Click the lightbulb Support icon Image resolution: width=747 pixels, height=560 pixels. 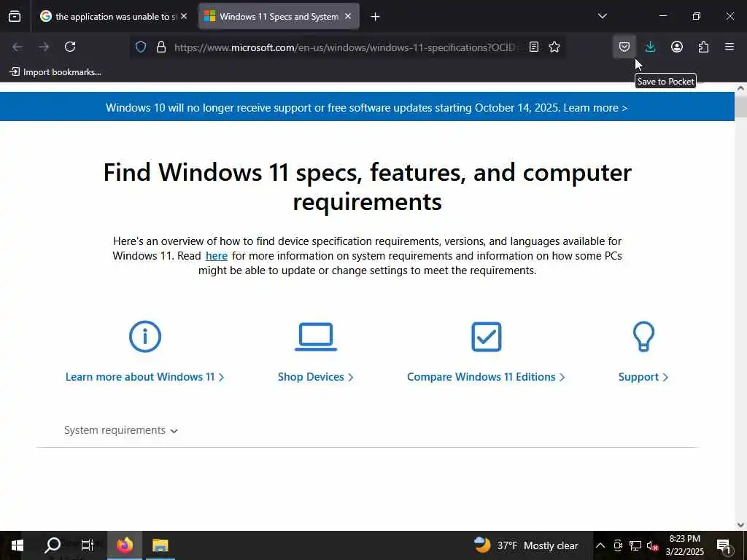click(643, 337)
